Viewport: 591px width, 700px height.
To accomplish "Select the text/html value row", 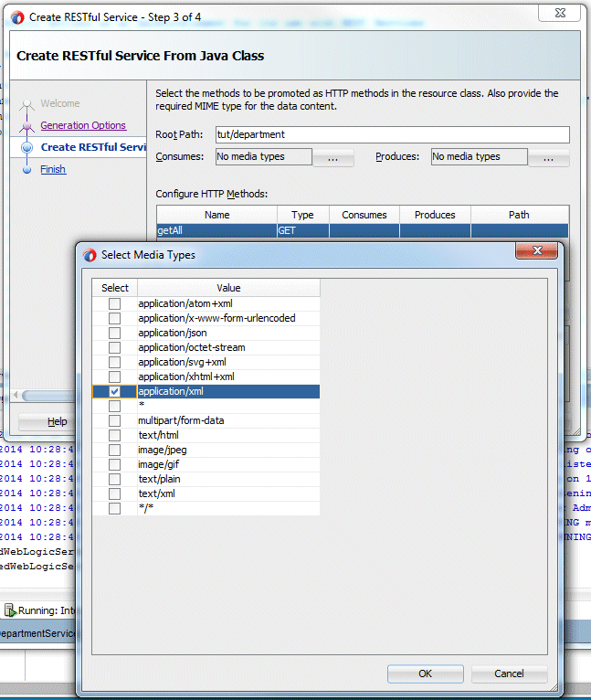I will (228, 435).
